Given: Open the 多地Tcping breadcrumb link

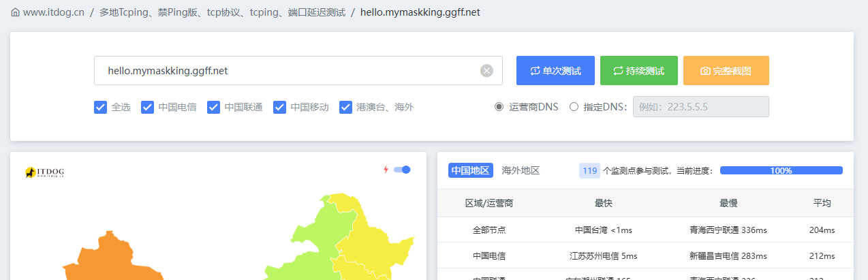Looking at the screenshot, I should click(222, 12).
